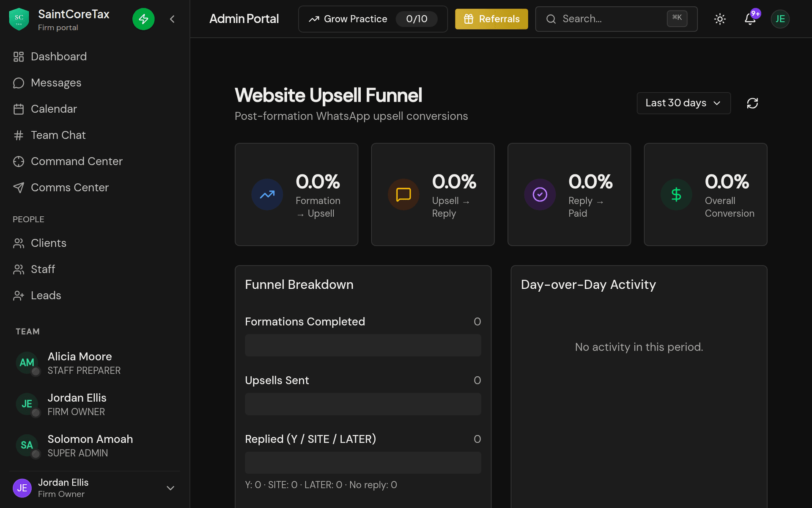812x508 pixels.
Task: Open the Grow Practice progress button
Action: click(x=373, y=19)
